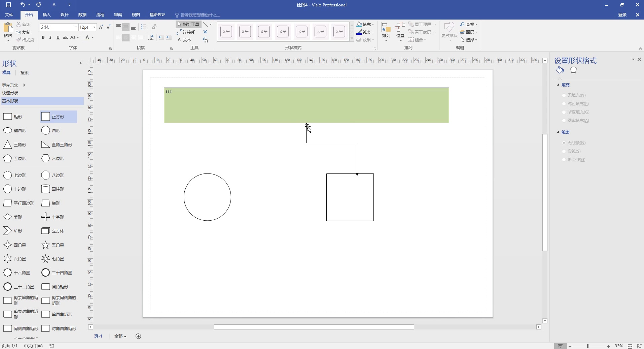Add new page with plus icon
The height and width of the screenshot is (349, 644).
coord(138,336)
